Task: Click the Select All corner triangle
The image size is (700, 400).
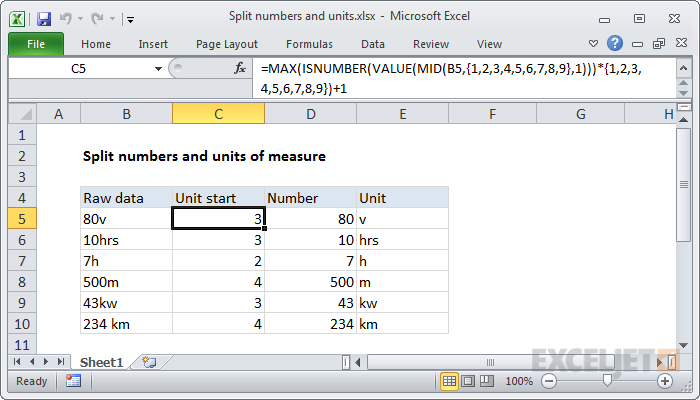Action: click(22, 114)
